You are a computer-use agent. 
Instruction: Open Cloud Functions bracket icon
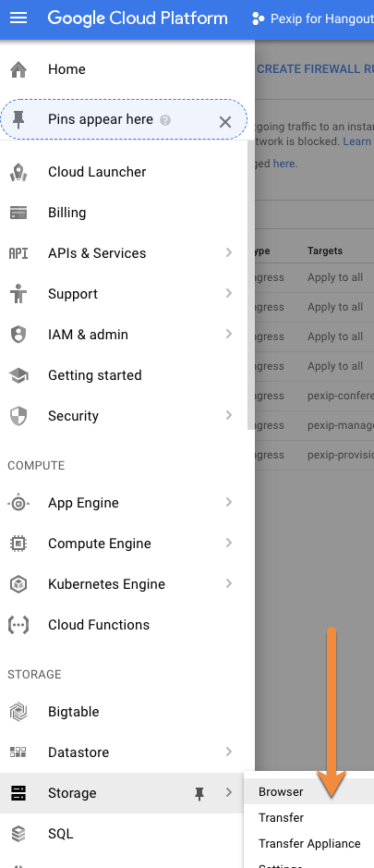click(18, 625)
